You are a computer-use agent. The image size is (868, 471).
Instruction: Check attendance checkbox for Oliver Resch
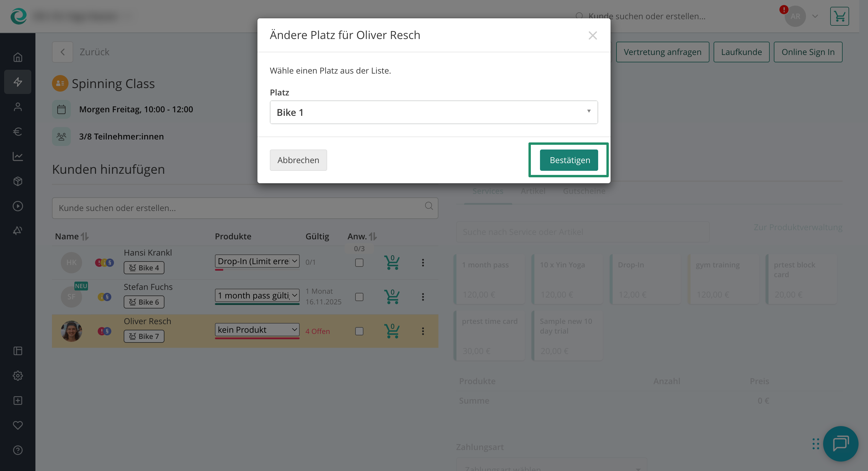[x=359, y=331]
